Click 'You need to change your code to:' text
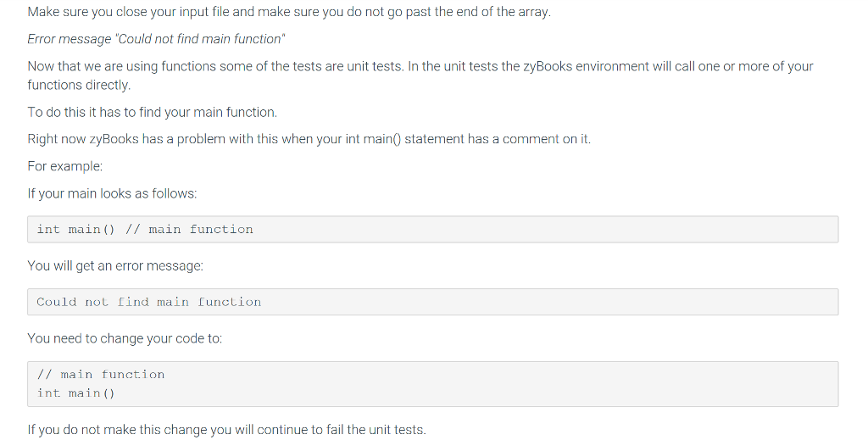The height and width of the screenshot is (440, 868). pos(125,339)
